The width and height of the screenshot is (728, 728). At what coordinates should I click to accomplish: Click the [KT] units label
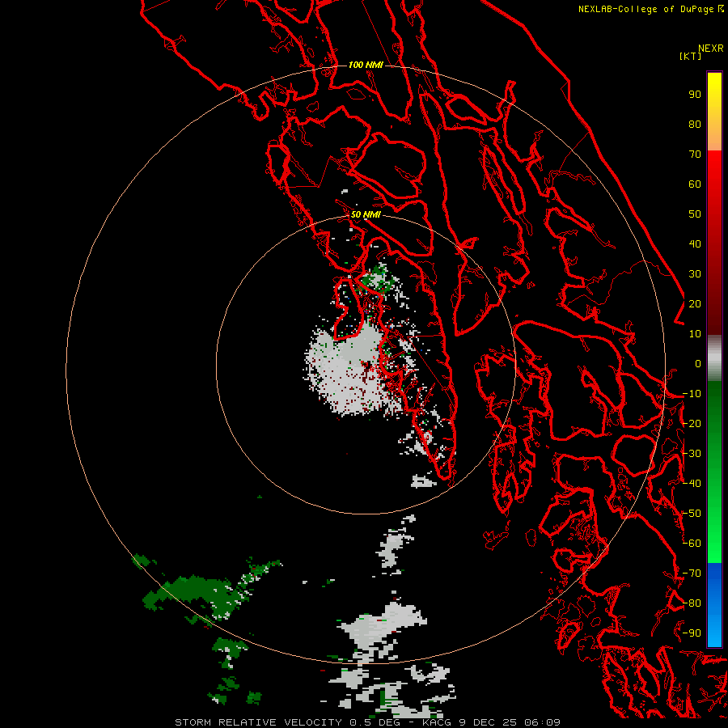coord(691,56)
